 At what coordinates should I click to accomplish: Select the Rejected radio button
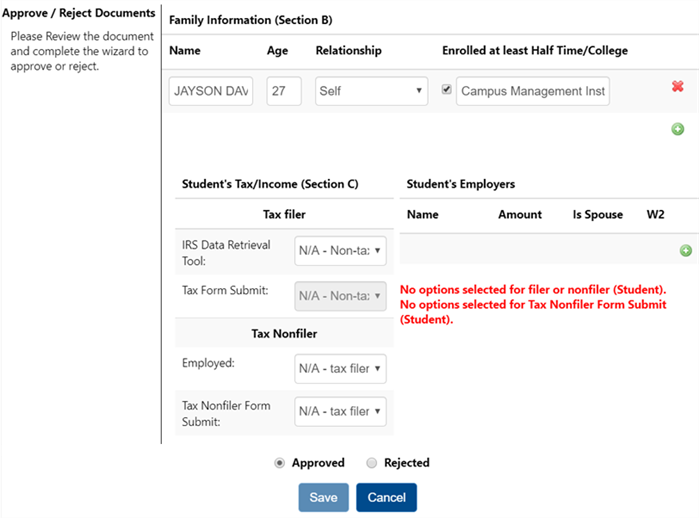372,463
